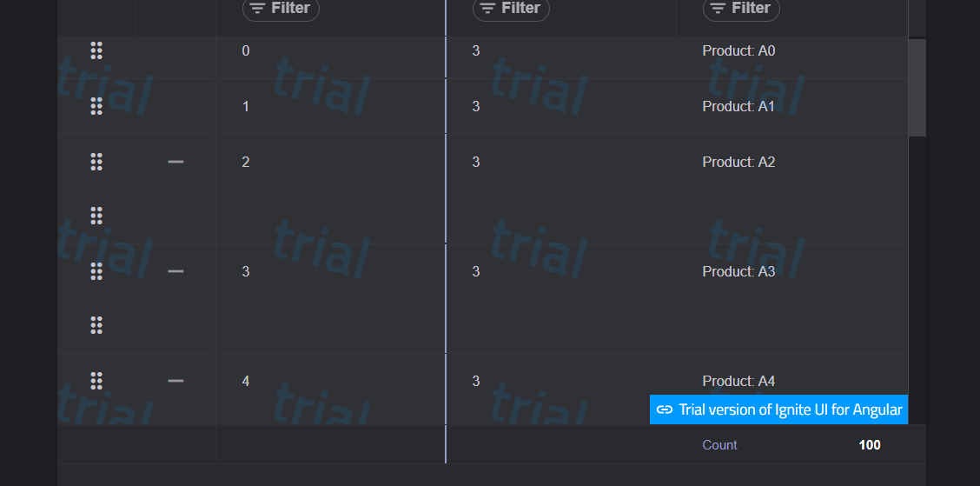Click the drag handle of row 1

pyautogui.click(x=96, y=106)
